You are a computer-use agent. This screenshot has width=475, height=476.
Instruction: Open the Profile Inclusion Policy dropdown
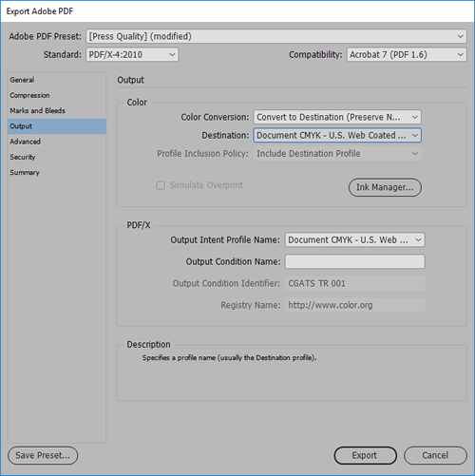[x=337, y=154]
